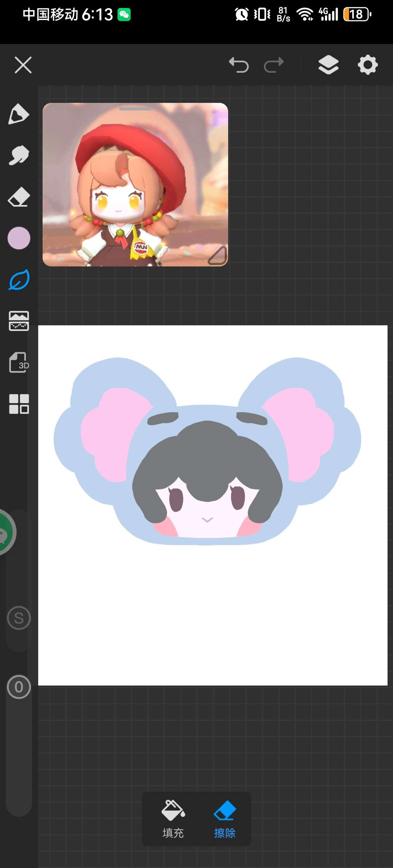
Task: Open the settings gear
Action: point(368,65)
